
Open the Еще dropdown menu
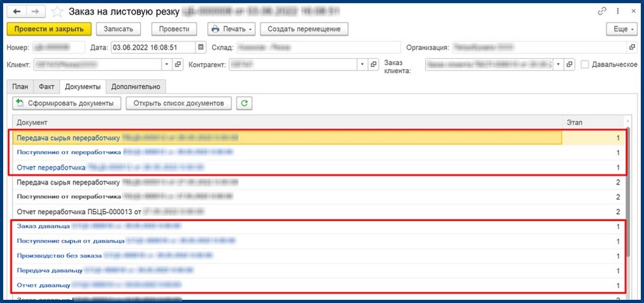coord(622,29)
